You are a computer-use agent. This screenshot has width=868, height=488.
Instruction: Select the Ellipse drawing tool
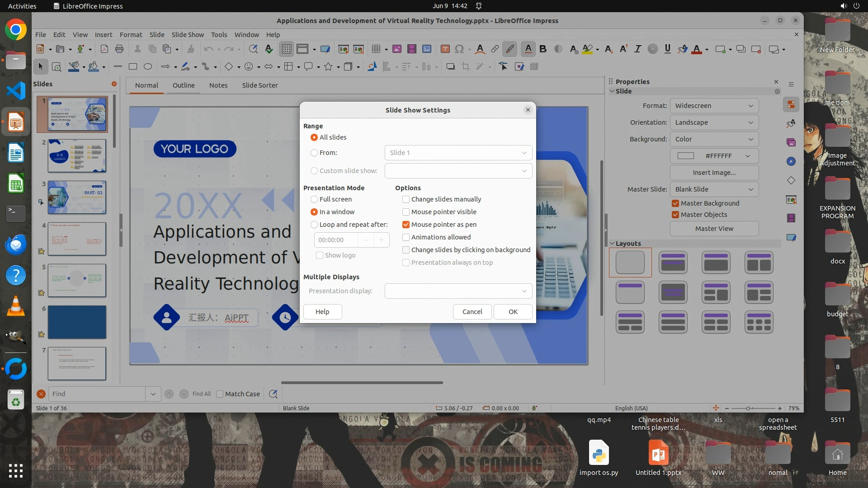[x=147, y=67]
